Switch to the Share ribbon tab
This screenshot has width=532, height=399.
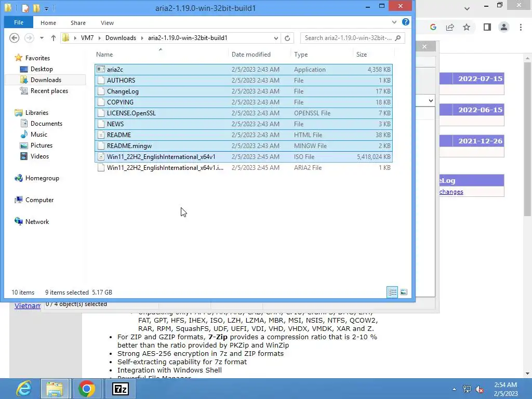click(x=78, y=23)
